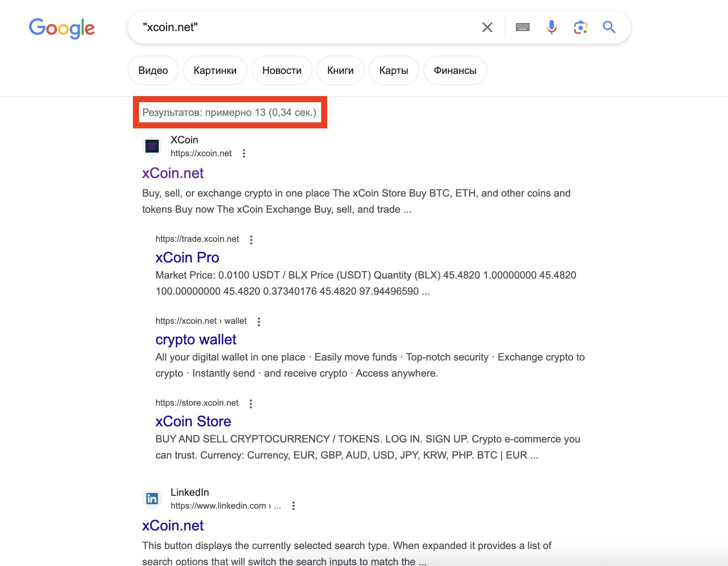Click the https://xcoin.net › wallet URL
Image resolution: width=728 pixels, height=566 pixels.
tap(201, 321)
